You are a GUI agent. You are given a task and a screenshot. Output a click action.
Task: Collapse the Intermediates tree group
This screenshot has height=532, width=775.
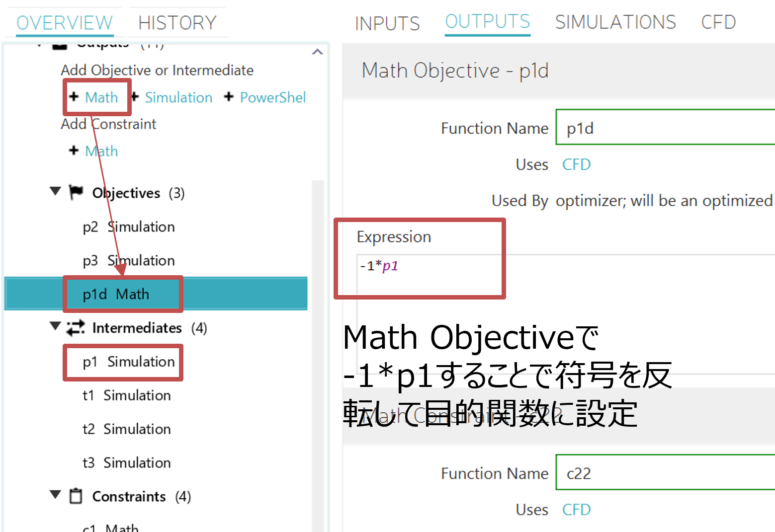click(56, 326)
